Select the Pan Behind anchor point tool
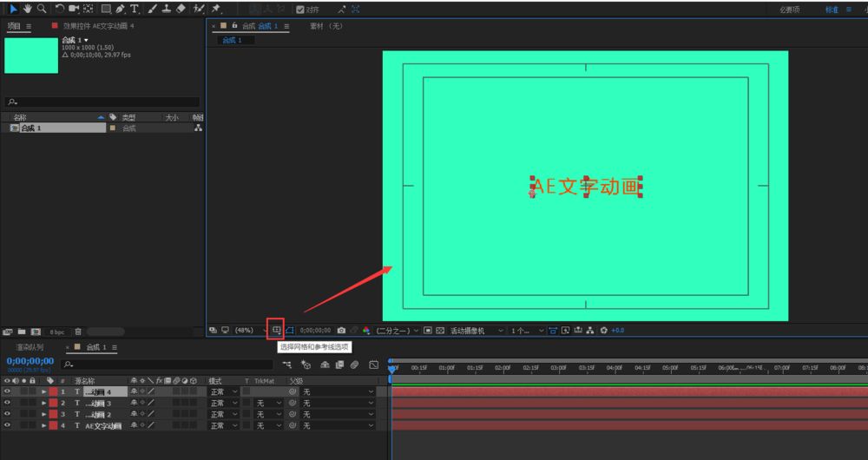 [x=88, y=9]
